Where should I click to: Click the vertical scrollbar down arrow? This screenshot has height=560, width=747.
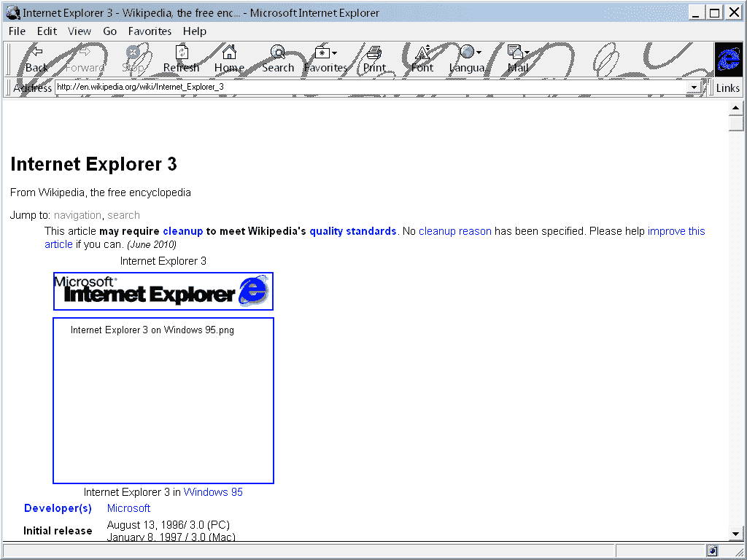[x=735, y=534]
